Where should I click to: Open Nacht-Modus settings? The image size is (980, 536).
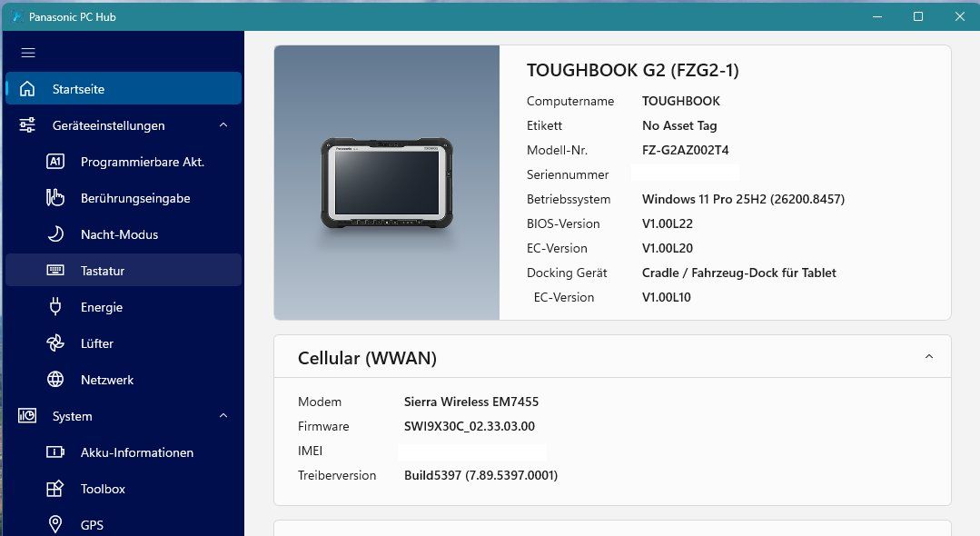(124, 233)
